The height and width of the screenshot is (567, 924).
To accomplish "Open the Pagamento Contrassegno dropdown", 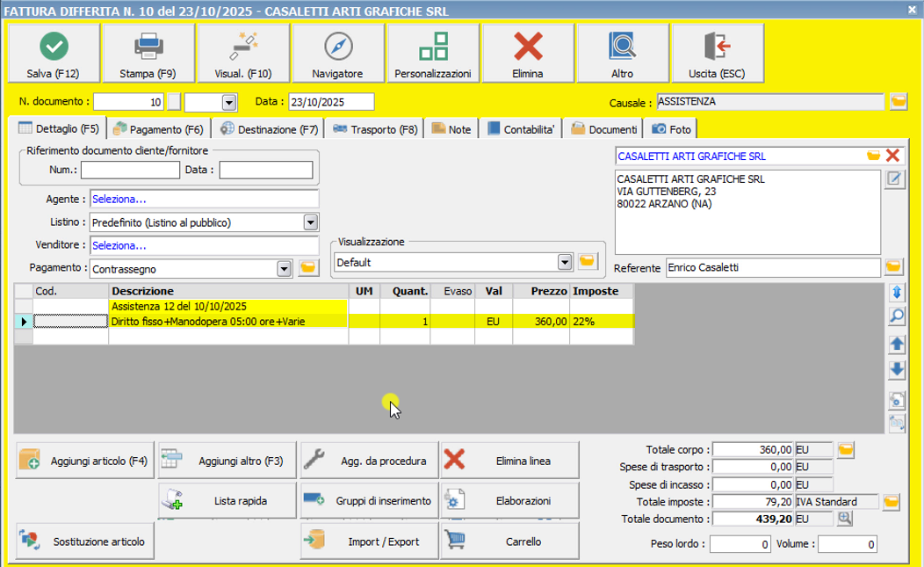I will tap(284, 269).
